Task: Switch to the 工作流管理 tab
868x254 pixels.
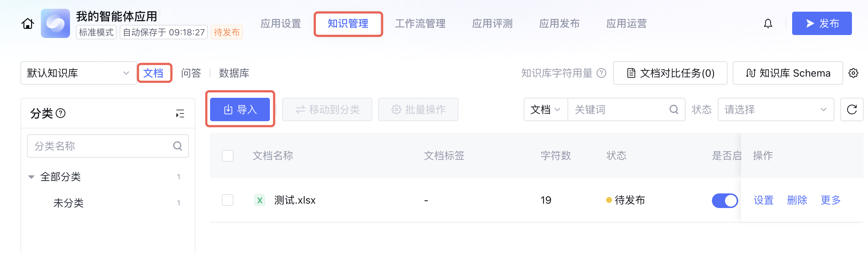Action: coord(420,24)
